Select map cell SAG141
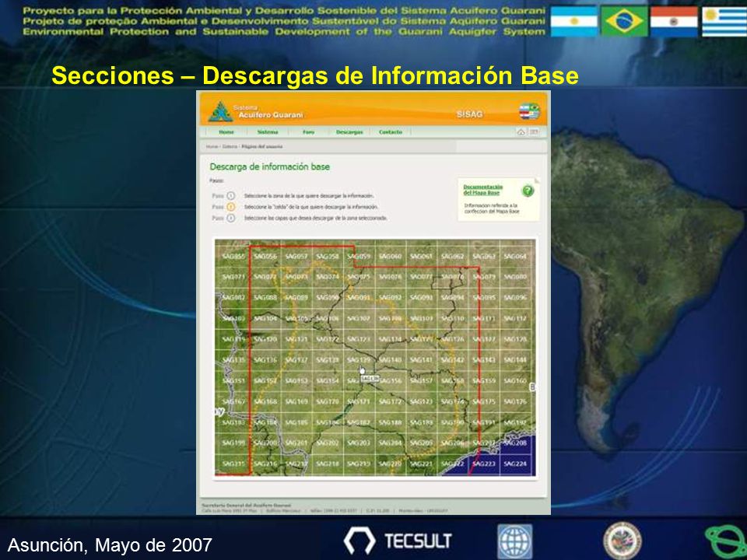This screenshot has width=747, height=560. coord(422,360)
